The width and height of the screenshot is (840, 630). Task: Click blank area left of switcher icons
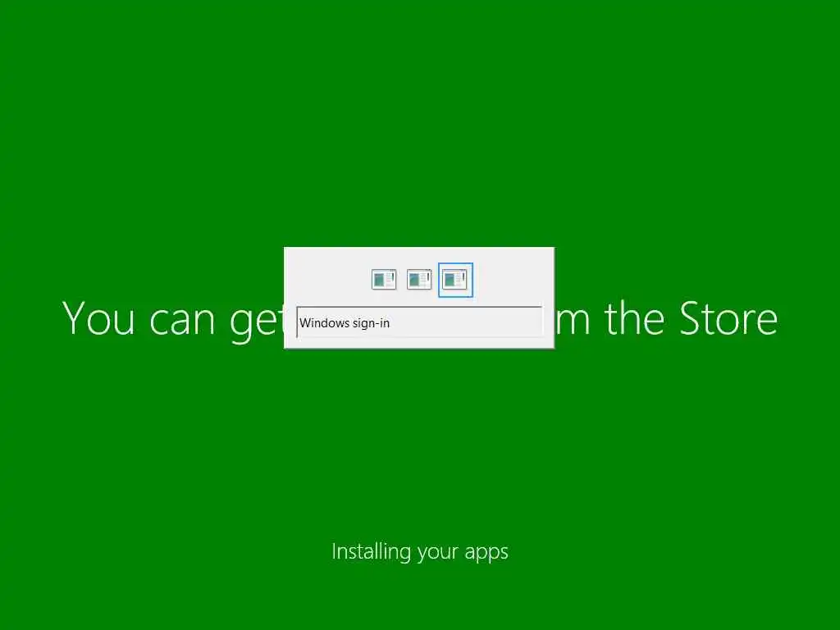326,279
